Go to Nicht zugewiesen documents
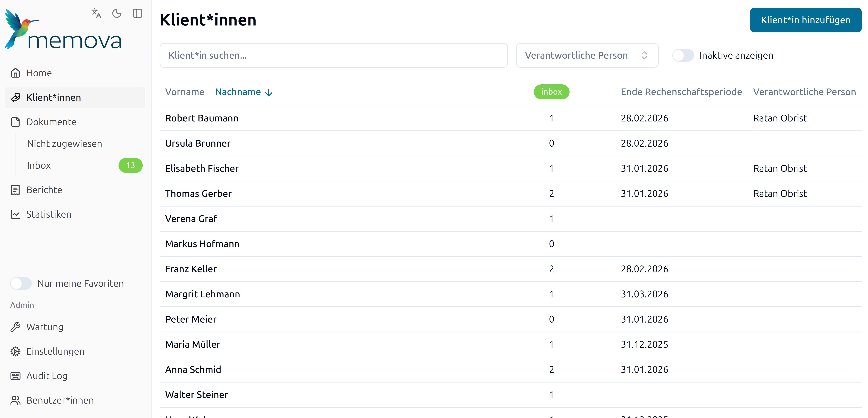This screenshot has width=868, height=418. [64, 144]
